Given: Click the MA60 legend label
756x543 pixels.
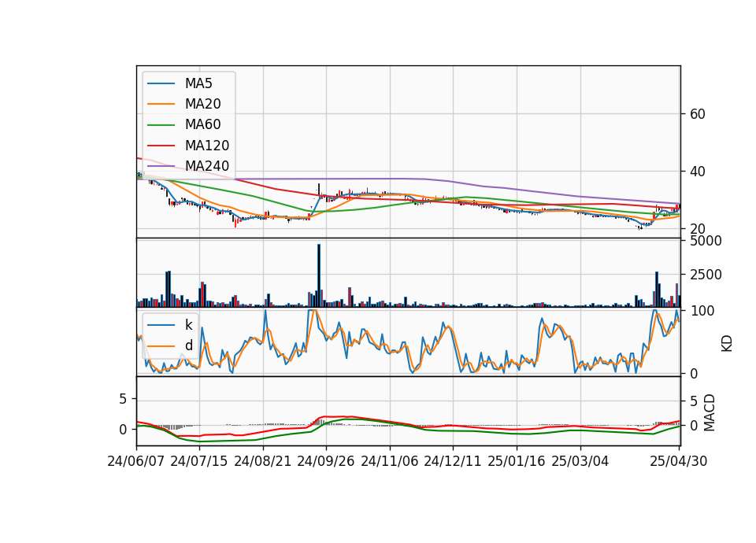Looking at the screenshot, I should (202, 125).
